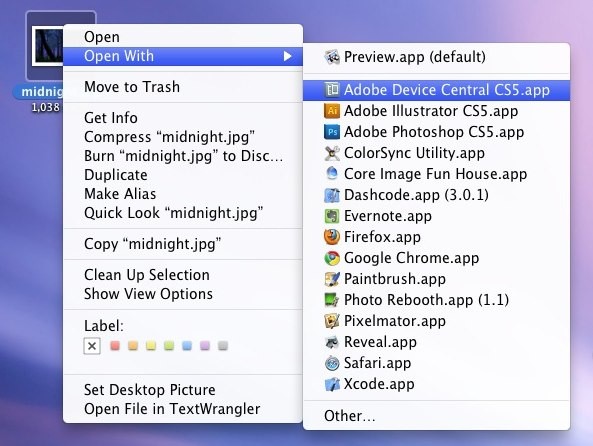Image resolution: width=593 pixels, height=446 pixels.
Task: Click the Adobe Device Central CS5 icon
Action: point(332,90)
